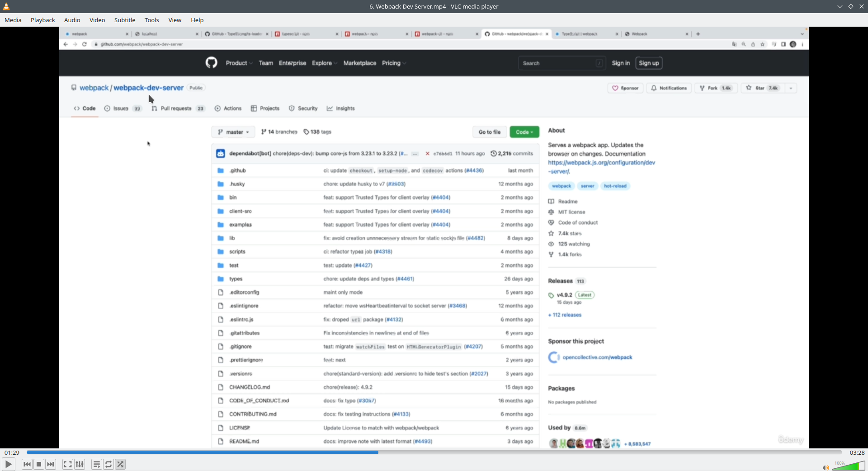Screen dimensions: 868x471
Task: Toggle loop playback mode
Action: coord(108,464)
